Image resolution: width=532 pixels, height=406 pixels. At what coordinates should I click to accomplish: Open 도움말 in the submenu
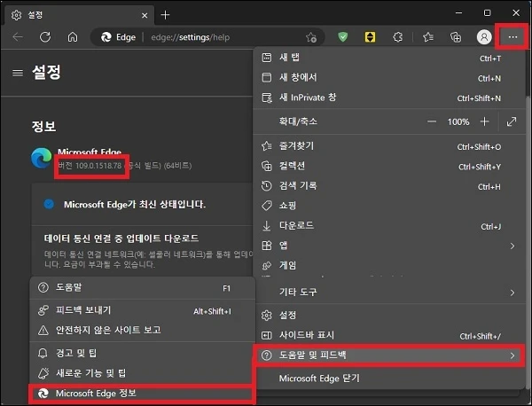(142, 287)
